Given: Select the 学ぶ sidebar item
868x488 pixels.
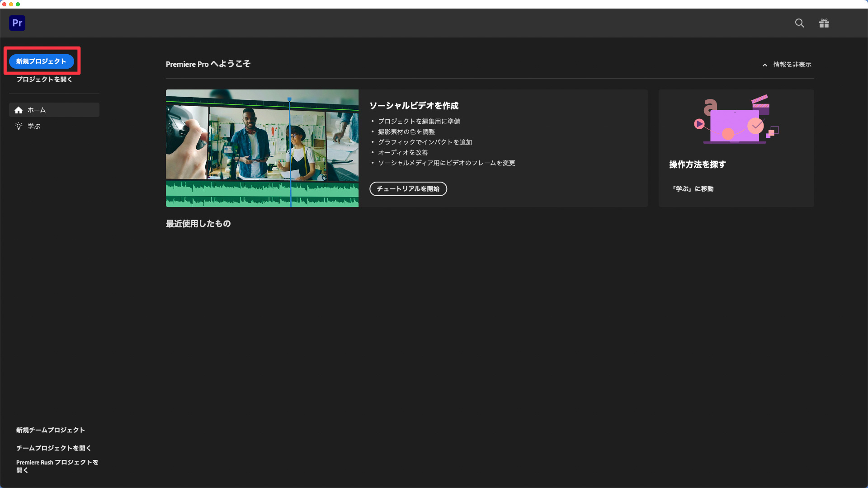Looking at the screenshot, I should click(x=34, y=127).
